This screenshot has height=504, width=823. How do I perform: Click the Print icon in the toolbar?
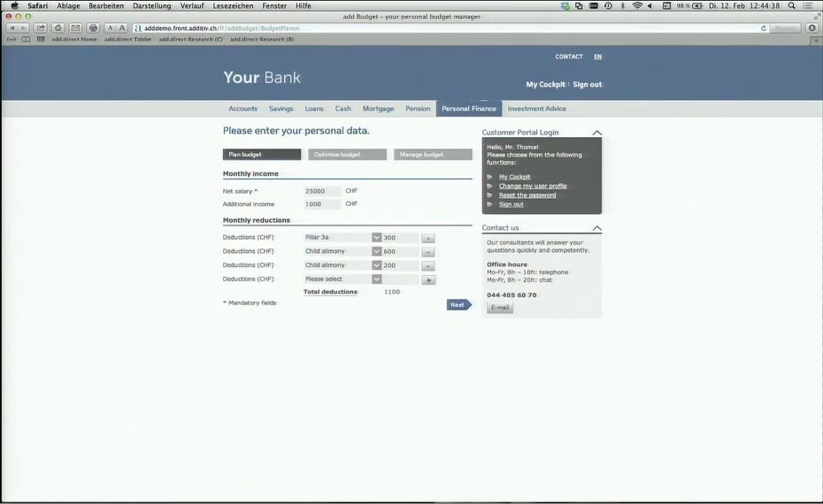(x=93, y=28)
